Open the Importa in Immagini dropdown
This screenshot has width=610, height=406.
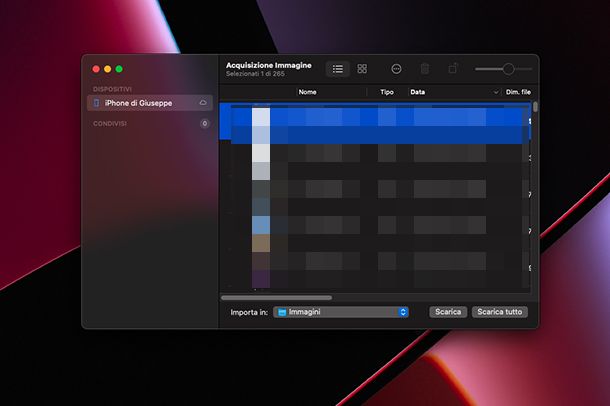pyautogui.click(x=341, y=312)
